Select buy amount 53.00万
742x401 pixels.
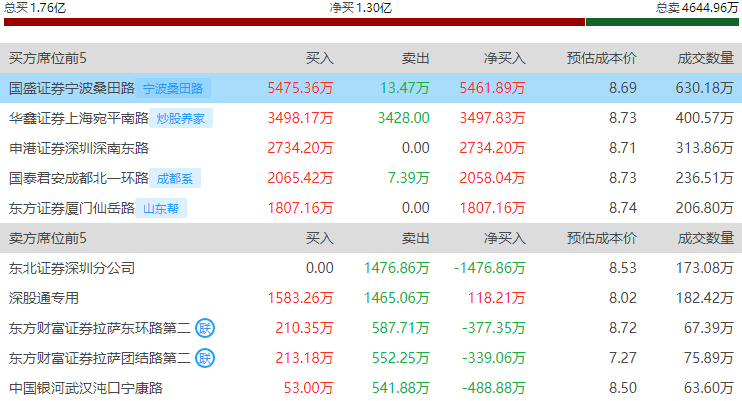[x=309, y=388]
